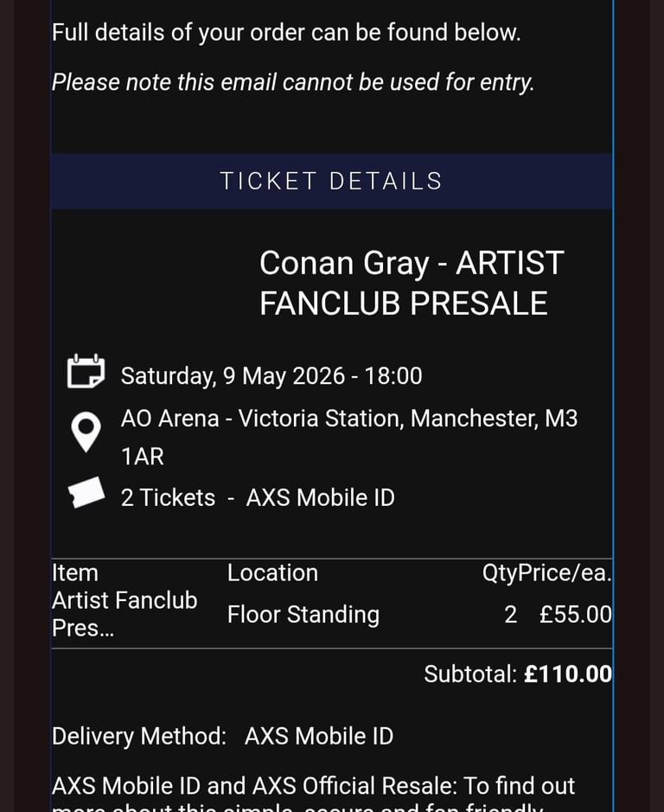Click the £55.00 price per ticket

[x=575, y=615]
